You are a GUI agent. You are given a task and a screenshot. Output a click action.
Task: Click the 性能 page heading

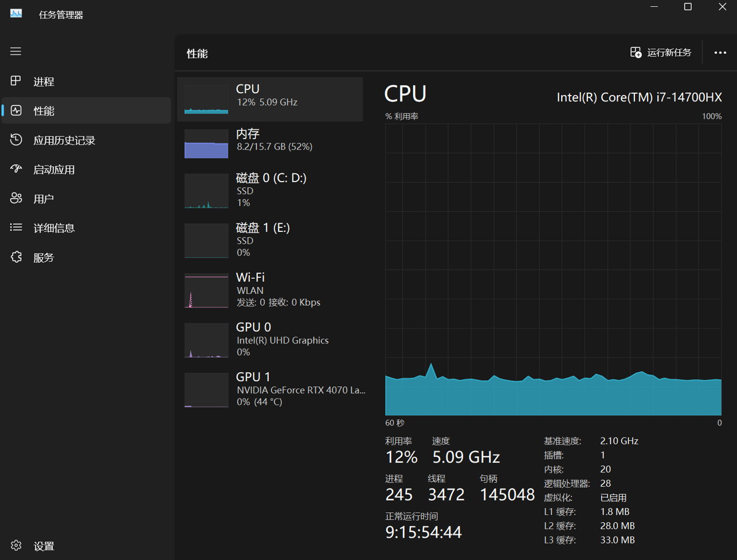tap(197, 54)
